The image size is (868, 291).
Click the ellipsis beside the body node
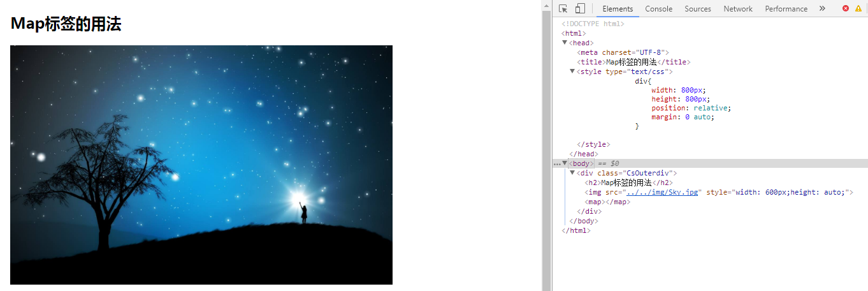(x=557, y=164)
